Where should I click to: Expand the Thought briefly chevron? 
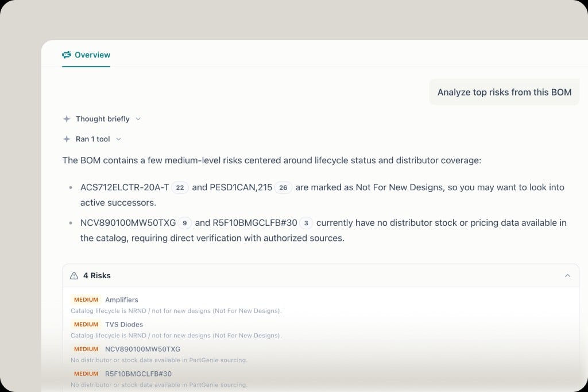click(x=138, y=119)
